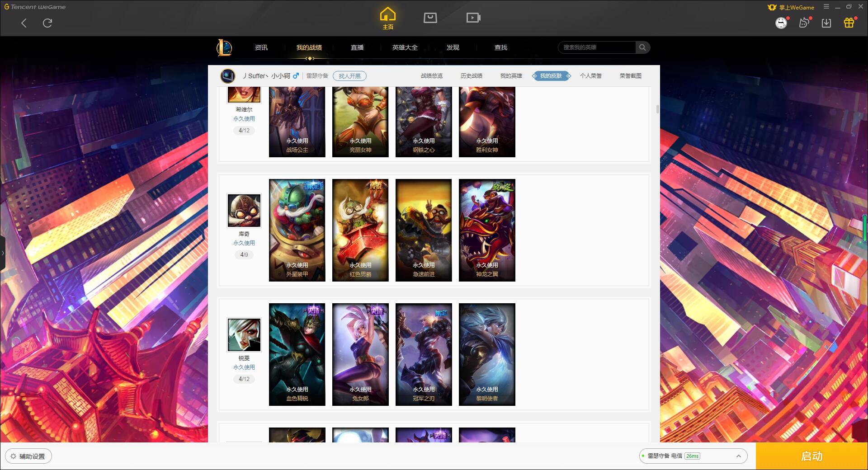Image resolution: width=868 pixels, height=470 pixels.
Task: Open the store bag icon in top bar
Action: 430,18
